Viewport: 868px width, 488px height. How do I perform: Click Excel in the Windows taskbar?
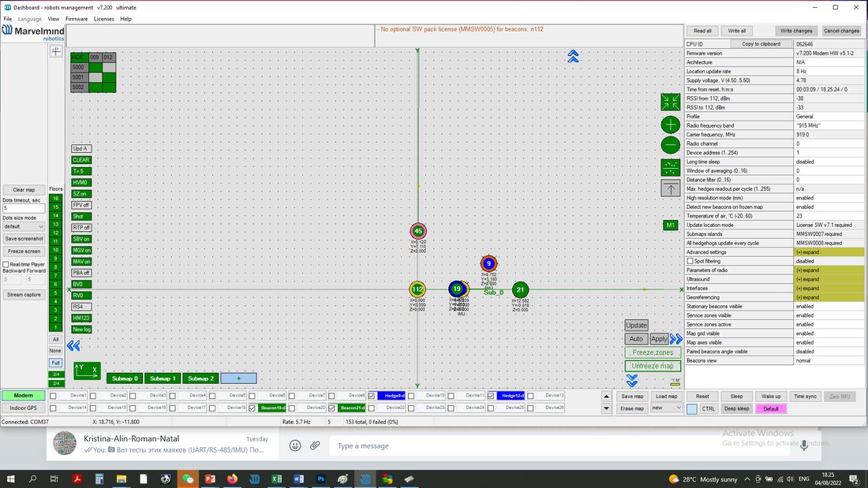tap(276, 479)
